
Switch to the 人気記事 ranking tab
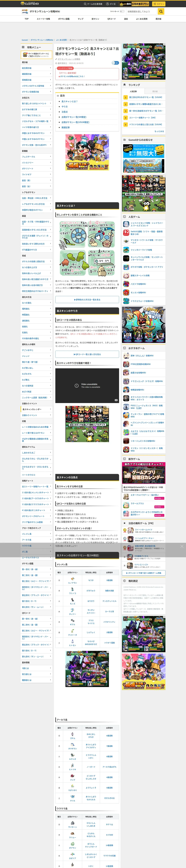pyautogui.click(x=133, y=91)
